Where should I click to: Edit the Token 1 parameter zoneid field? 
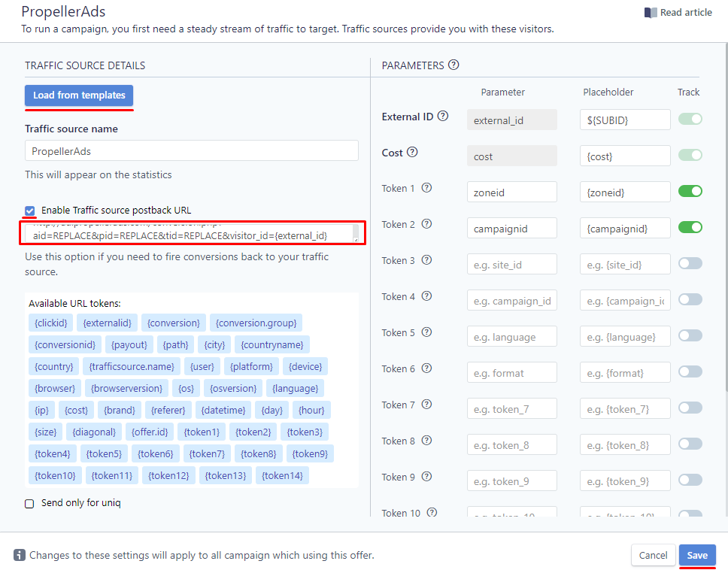coord(511,192)
